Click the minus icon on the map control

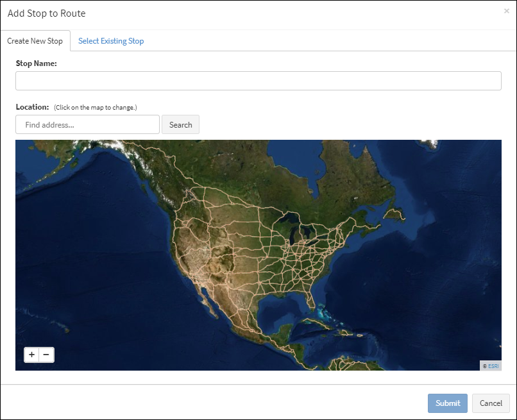[x=45, y=353]
